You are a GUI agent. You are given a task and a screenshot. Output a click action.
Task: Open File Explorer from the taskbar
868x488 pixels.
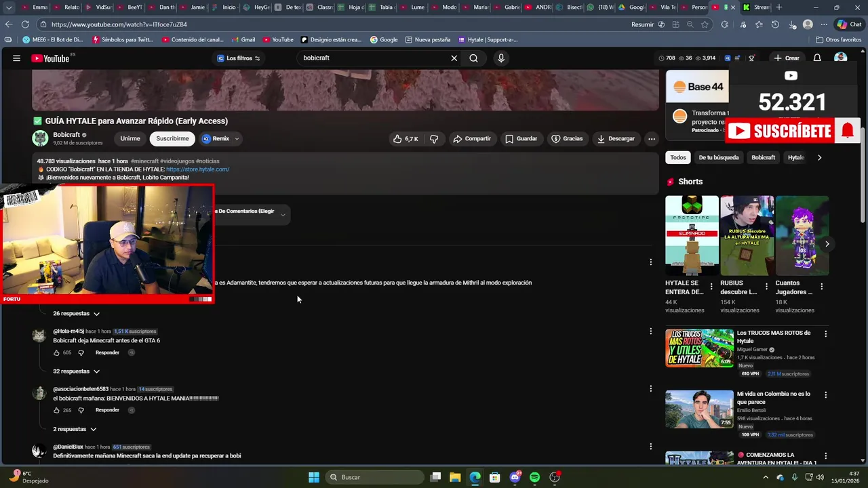point(455,477)
